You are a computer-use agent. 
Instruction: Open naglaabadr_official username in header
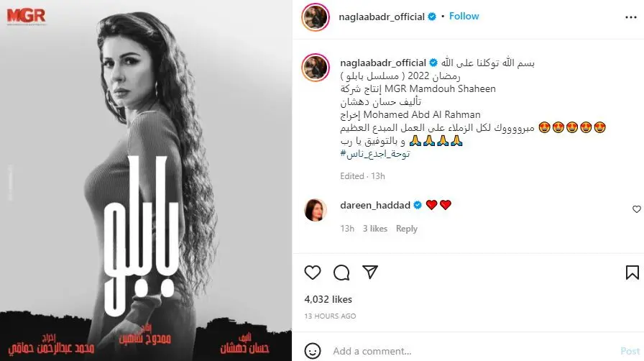pos(382,17)
